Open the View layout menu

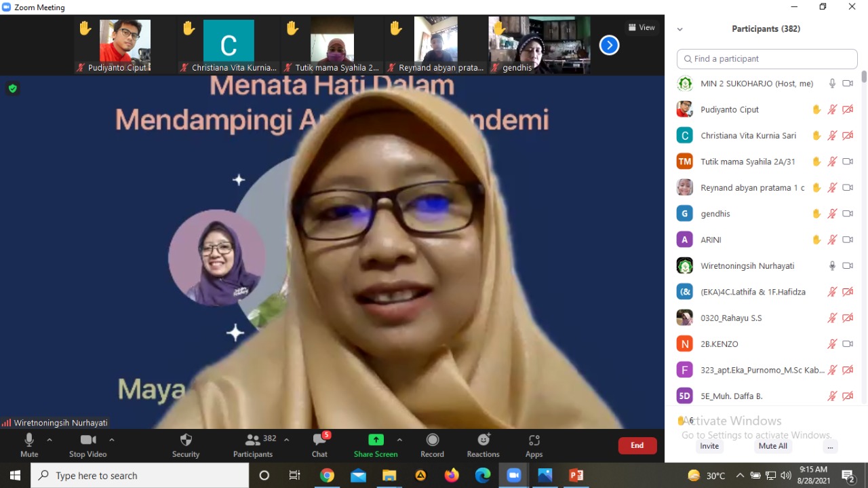642,28
